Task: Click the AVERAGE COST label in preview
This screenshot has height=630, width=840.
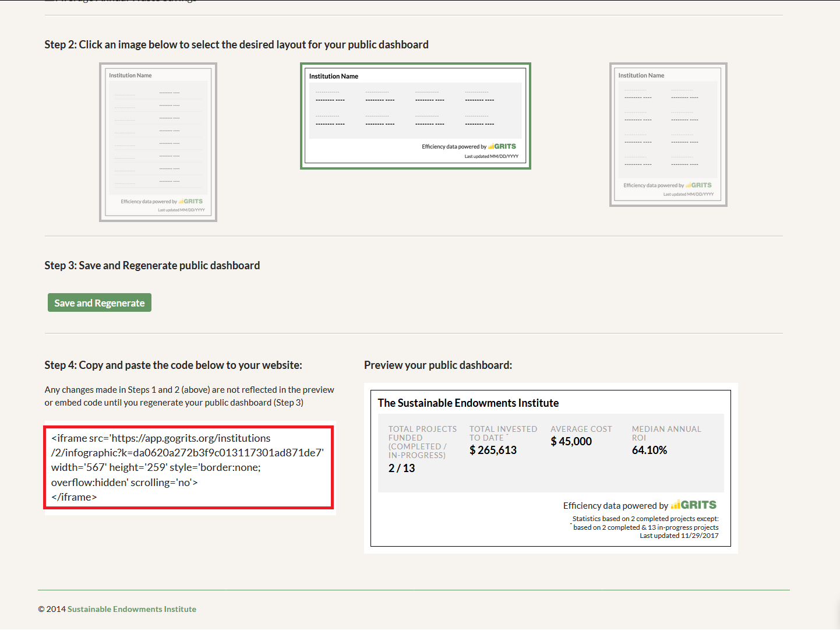Action: [581, 429]
